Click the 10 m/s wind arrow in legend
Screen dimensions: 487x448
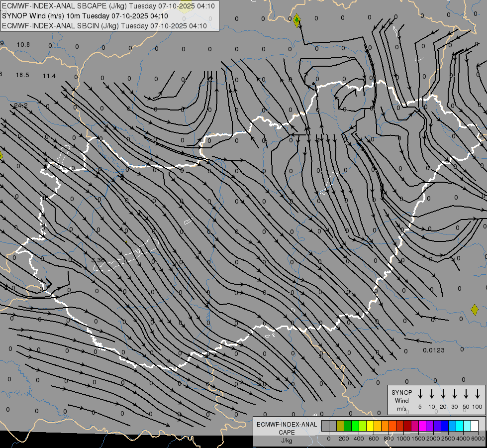pyautogui.click(x=432, y=394)
